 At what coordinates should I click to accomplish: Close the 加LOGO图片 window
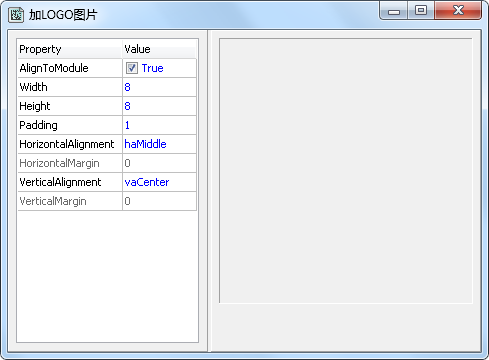tap(458, 11)
